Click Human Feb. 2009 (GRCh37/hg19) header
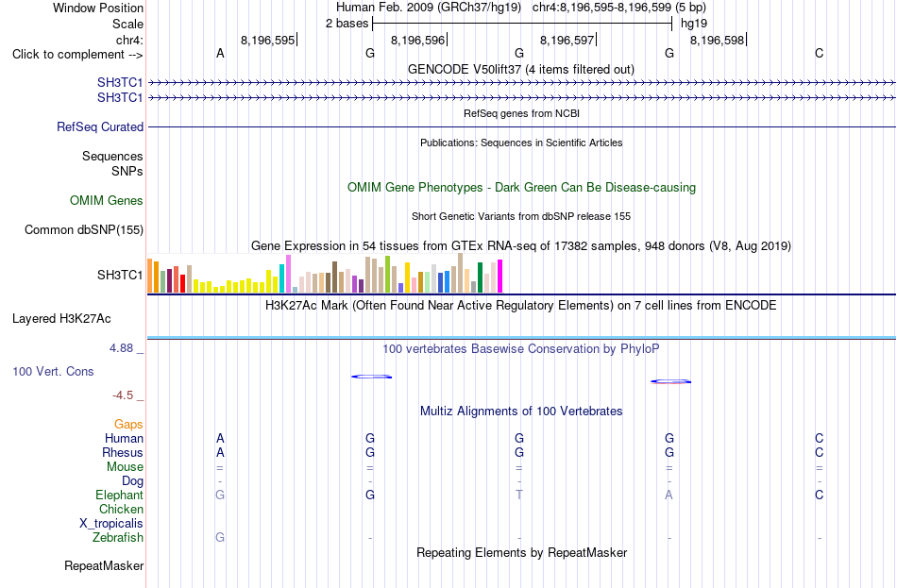This screenshot has width=897, height=588. (x=429, y=8)
